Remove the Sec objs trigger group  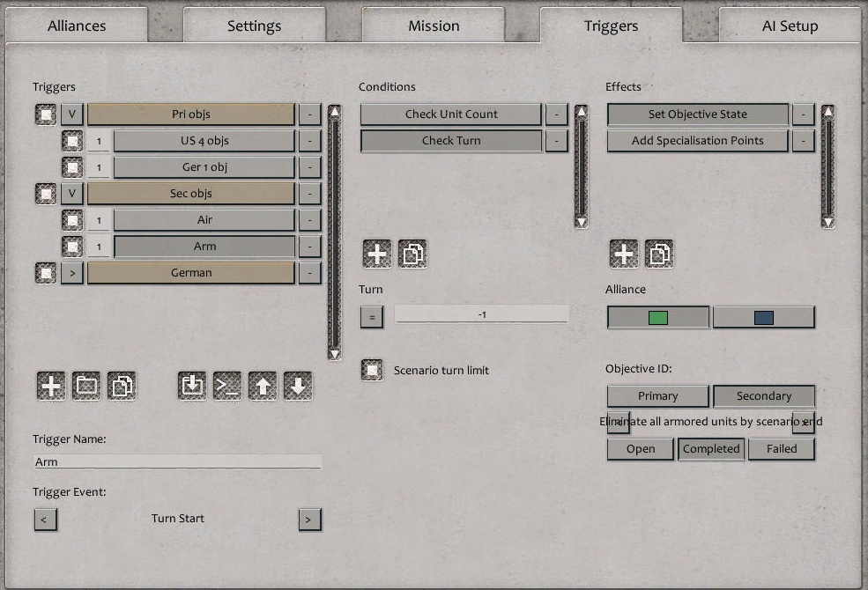point(310,194)
